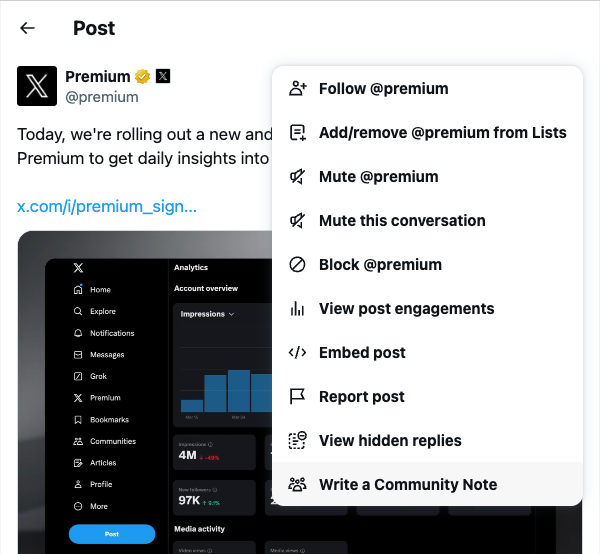Viewport: 600px width, 554px height.
Task: Click the report flag icon
Action: pyautogui.click(x=297, y=396)
